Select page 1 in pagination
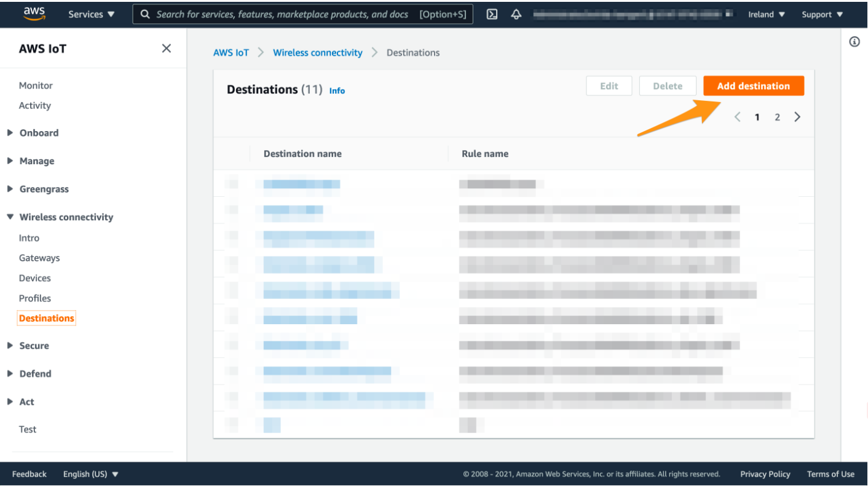This screenshot has width=868, height=486. pyautogui.click(x=757, y=117)
